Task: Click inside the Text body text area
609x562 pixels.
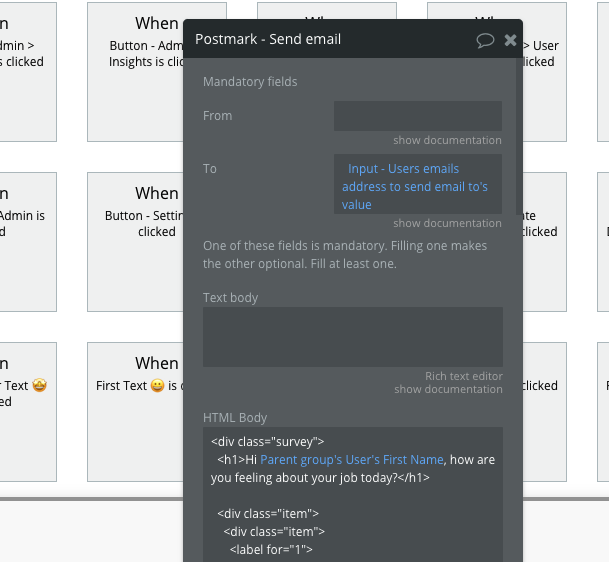Action: 352,336
